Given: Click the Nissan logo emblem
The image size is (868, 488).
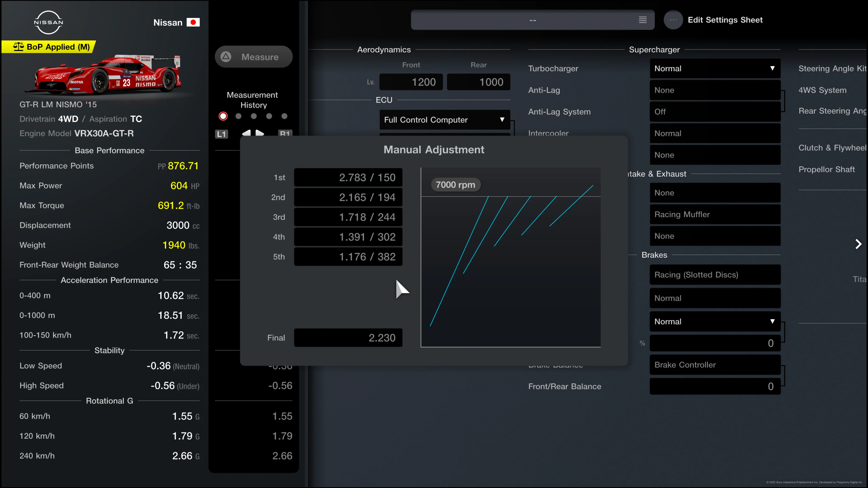Looking at the screenshot, I should click(x=49, y=22).
